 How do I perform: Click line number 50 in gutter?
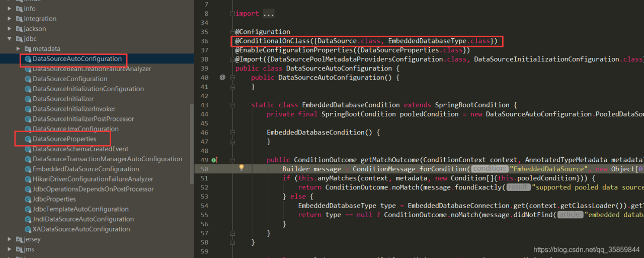point(204,169)
